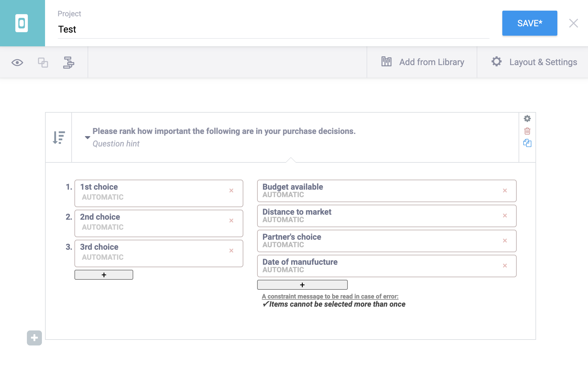Click the KoBo form logo icon
The image size is (588, 368).
[x=22, y=23]
